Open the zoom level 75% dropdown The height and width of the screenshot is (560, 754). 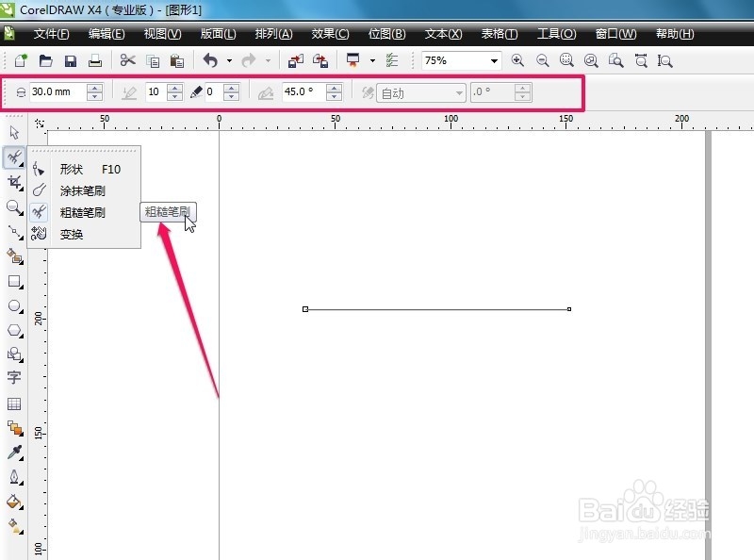point(494,60)
